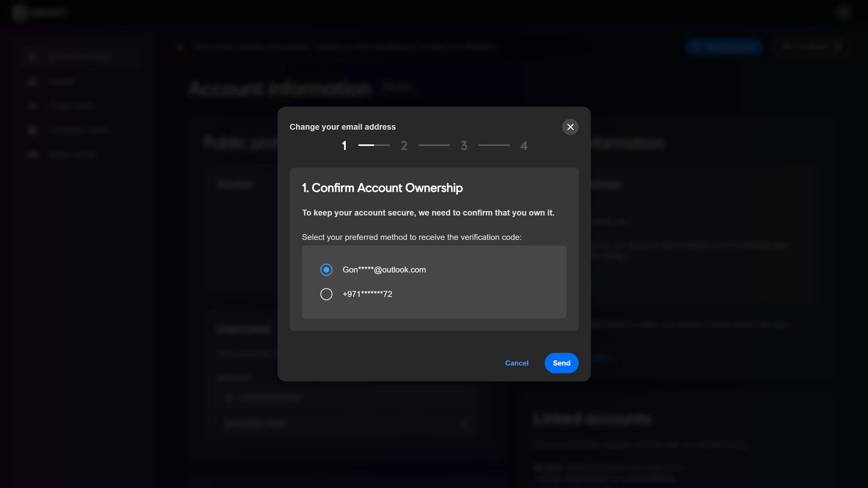Click the step 1 number indicator
Image resolution: width=868 pixels, height=488 pixels.
(x=344, y=146)
